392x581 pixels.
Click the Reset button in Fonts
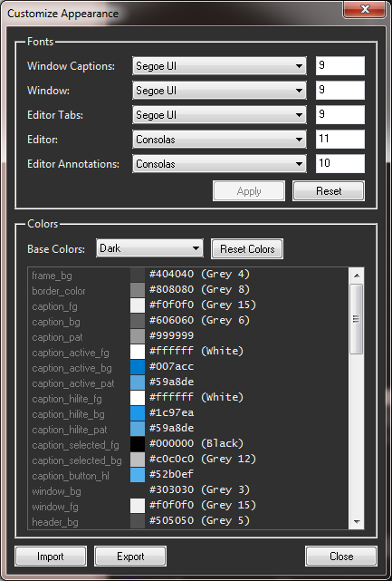329,191
